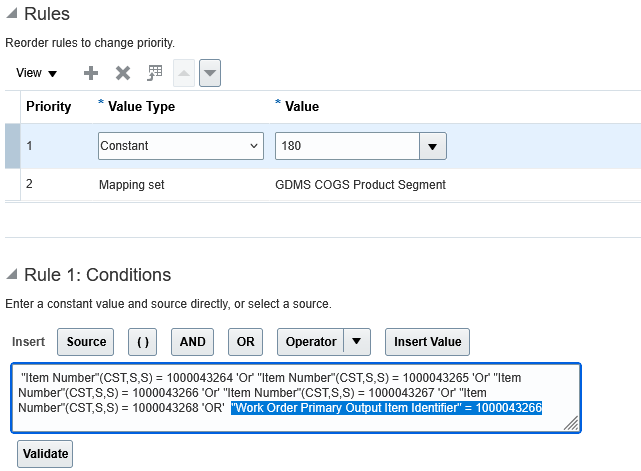Insert parentheses with the ( ) button
This screenshot has height=471, width=641.
143,342
